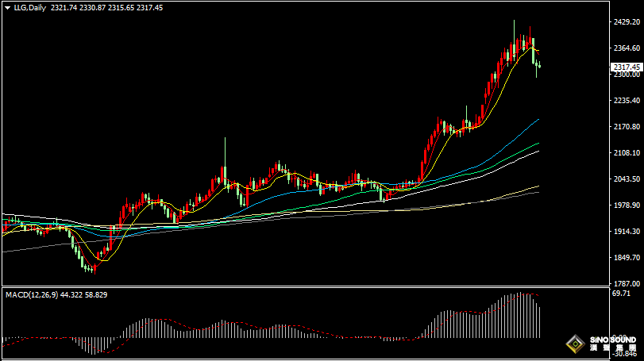The image size is (644, 361).
Task: Click the lowest candle near 1849
Action: click(x=94, y=268)
